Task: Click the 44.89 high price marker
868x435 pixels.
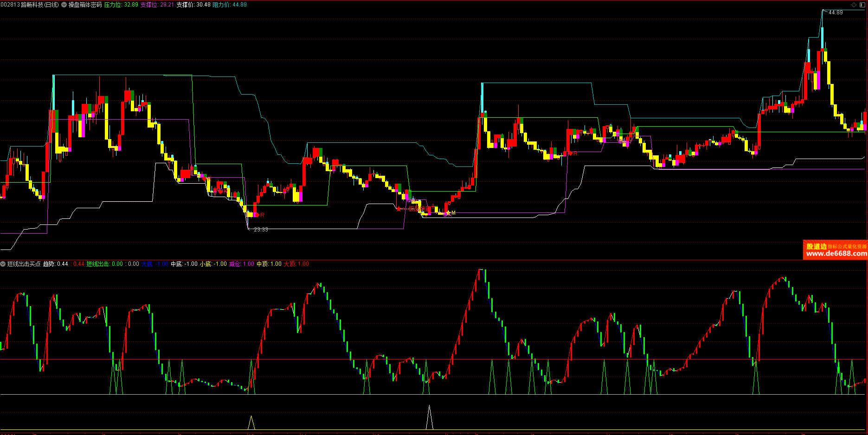Action: click(x=835, y=13)
